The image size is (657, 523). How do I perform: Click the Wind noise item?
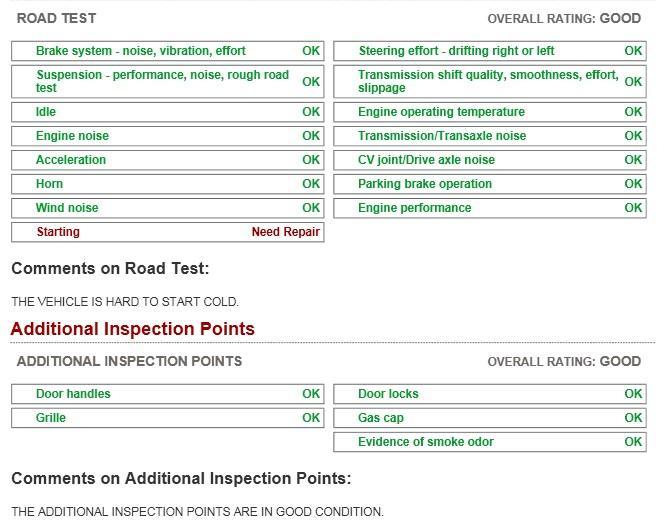tap(167, 208)
